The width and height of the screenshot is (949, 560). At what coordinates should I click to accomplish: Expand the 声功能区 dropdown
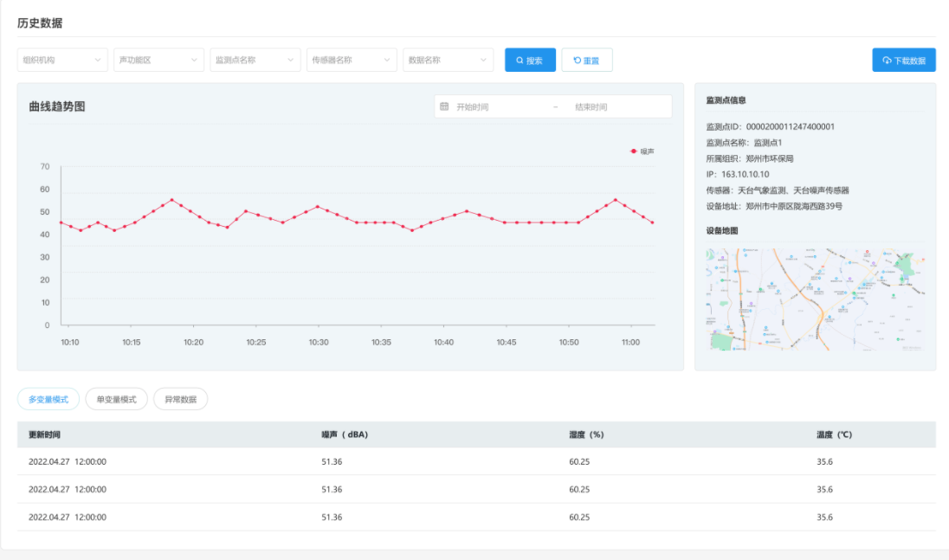click(158, 60)
